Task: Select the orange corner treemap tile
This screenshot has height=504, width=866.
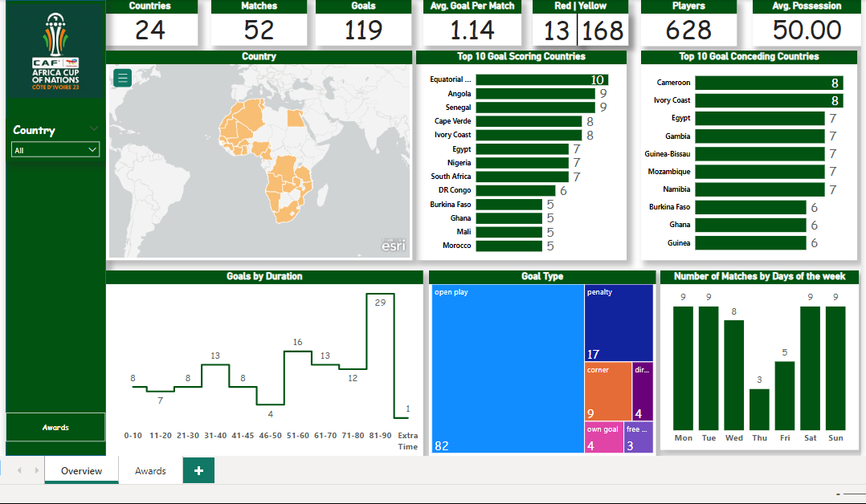Action: [x=607, y=392]
